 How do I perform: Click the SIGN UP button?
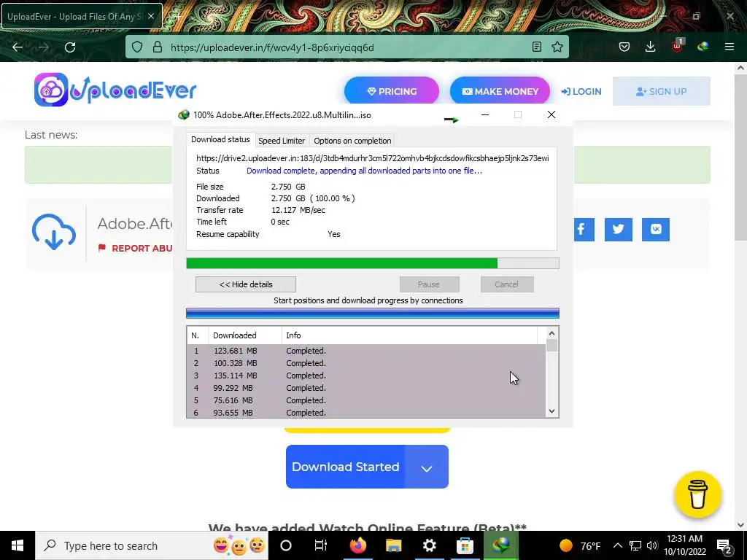[x=661, y=91]
